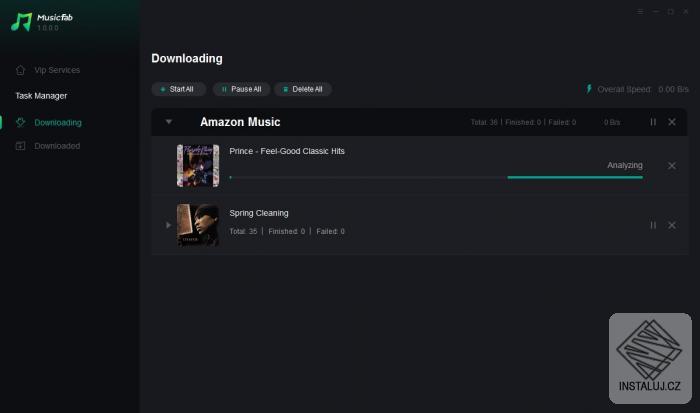This screenshot has height=413, width=700.
Task: Click the 'Overall Speed' label
Action: pyautogui.click(x=625, y=89)
